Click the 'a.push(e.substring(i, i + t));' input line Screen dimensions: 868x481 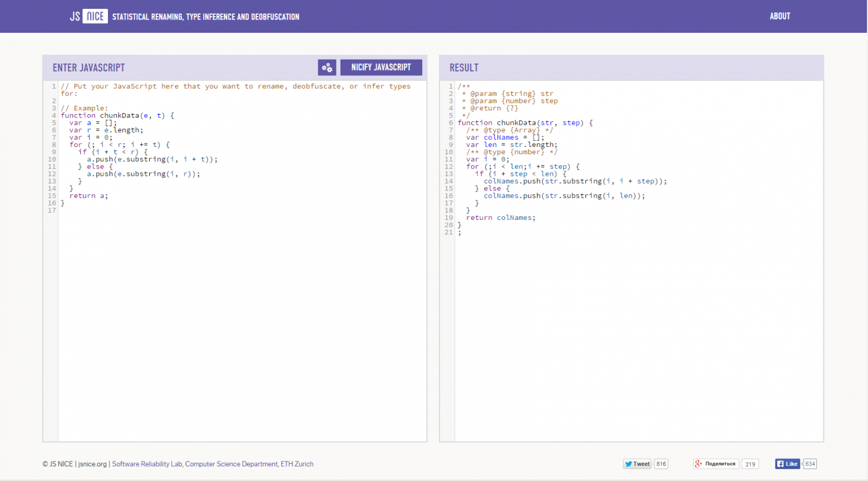pos(152,159)
